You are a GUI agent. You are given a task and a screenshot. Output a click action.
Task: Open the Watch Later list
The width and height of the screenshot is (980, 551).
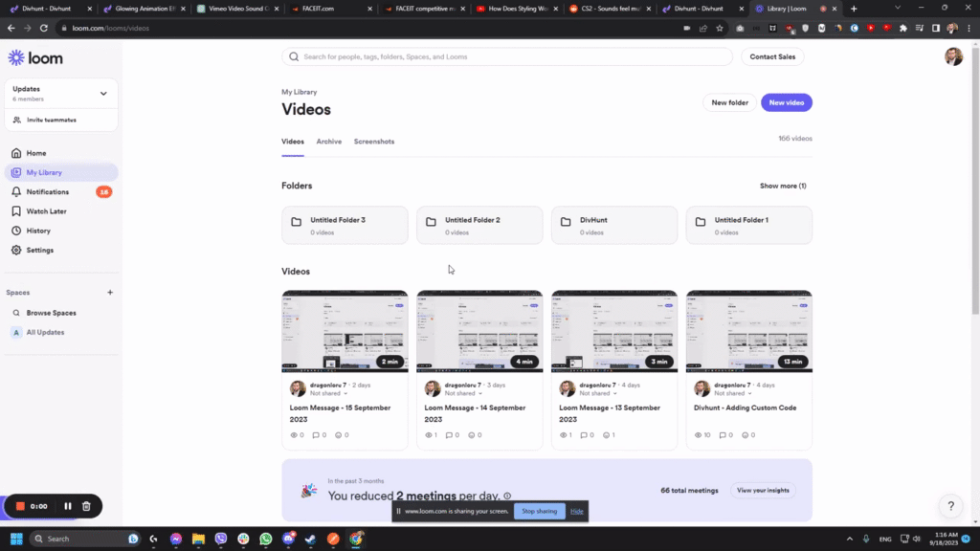pos(60,211)
